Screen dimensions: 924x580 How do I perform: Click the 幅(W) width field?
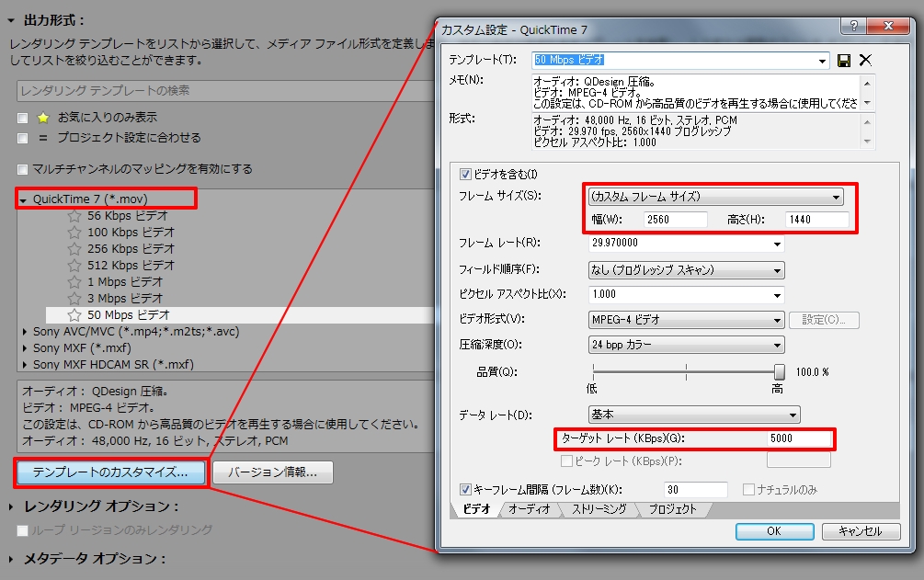click(675, 220)
